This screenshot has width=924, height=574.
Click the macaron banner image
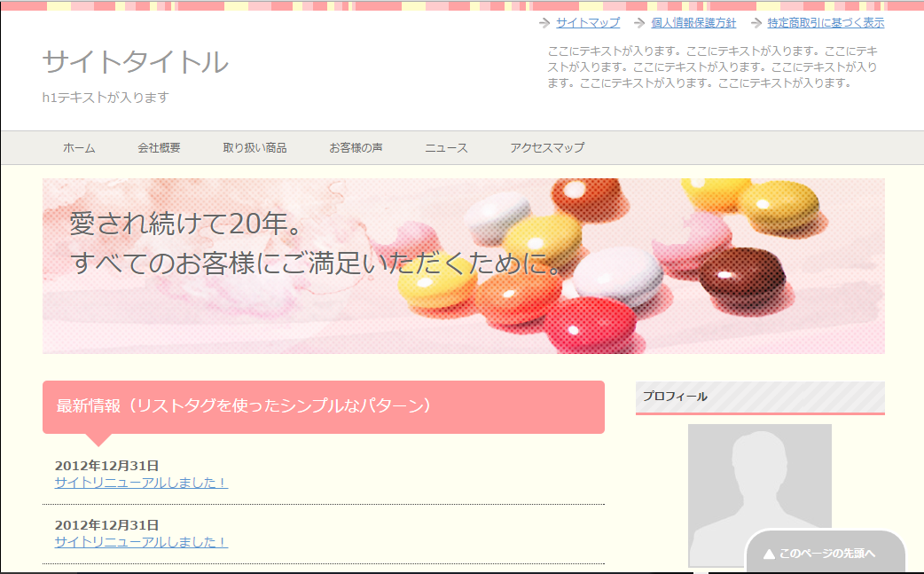click(x=463, y=266)
